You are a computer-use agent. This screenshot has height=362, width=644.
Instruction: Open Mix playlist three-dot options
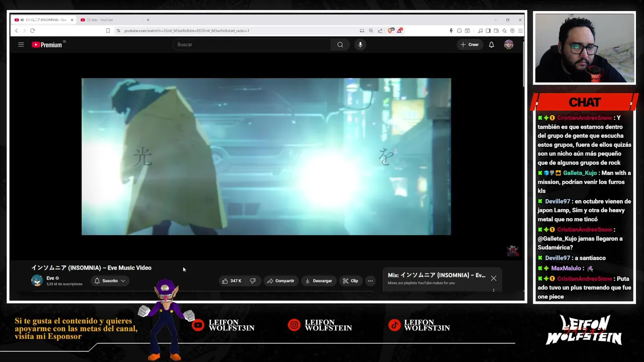[x=494, y=290]
